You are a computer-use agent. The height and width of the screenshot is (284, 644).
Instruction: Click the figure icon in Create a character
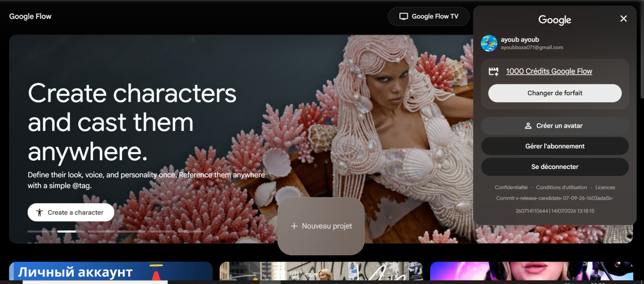pyautogui.click(x=40, y=212)
